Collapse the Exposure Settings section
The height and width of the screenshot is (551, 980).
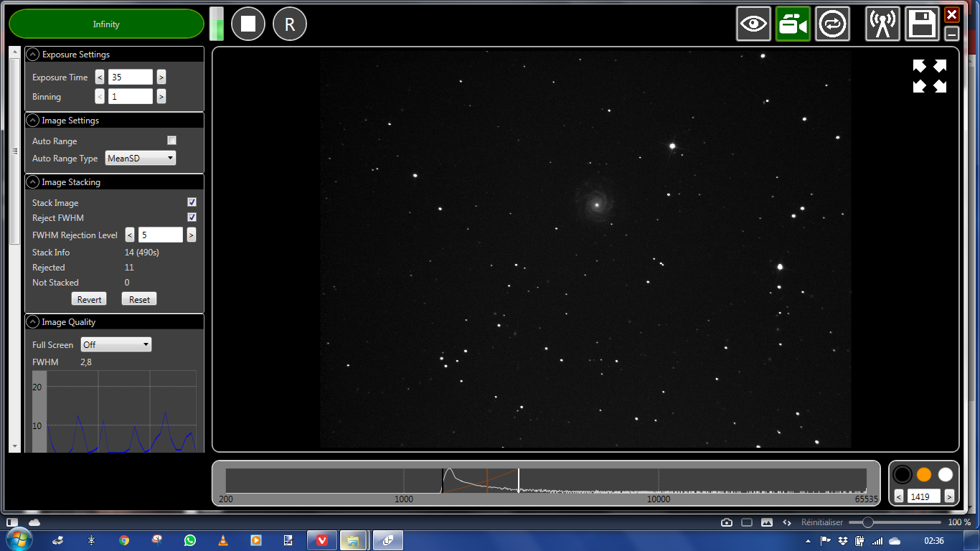pos(32,55)
